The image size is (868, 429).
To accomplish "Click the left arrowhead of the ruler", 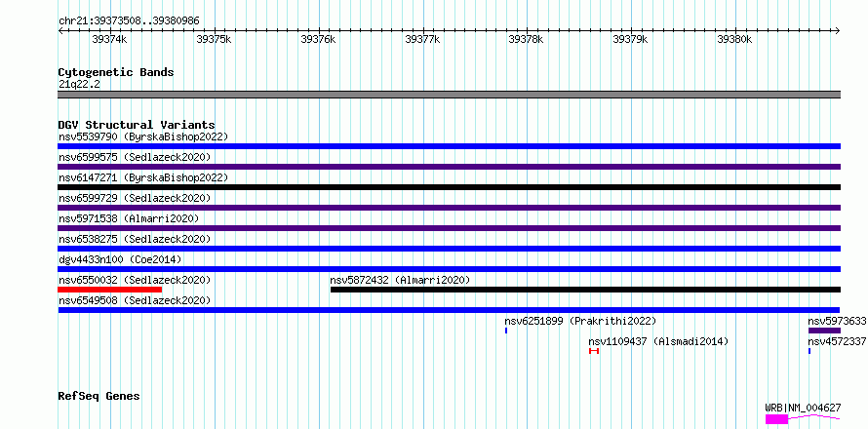I will click(60, 30).
